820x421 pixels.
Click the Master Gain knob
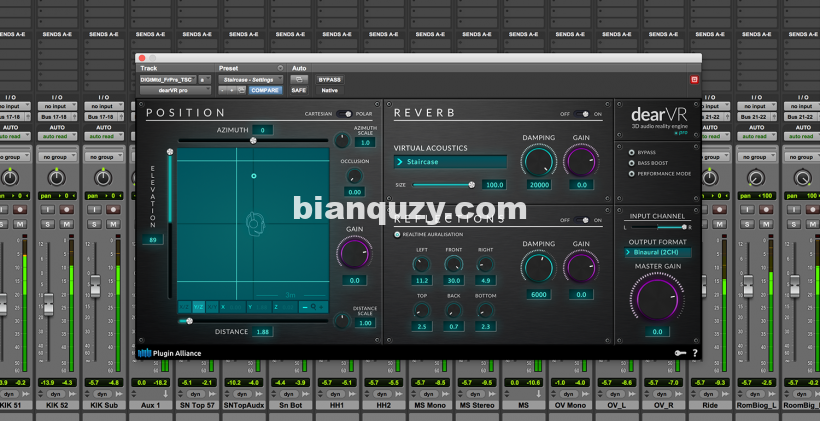pos(657,299)
